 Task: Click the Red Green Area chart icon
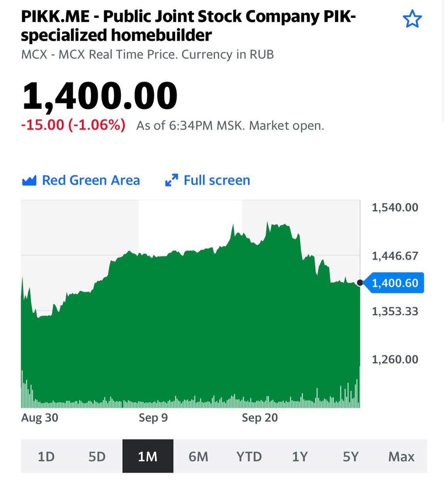29,181
